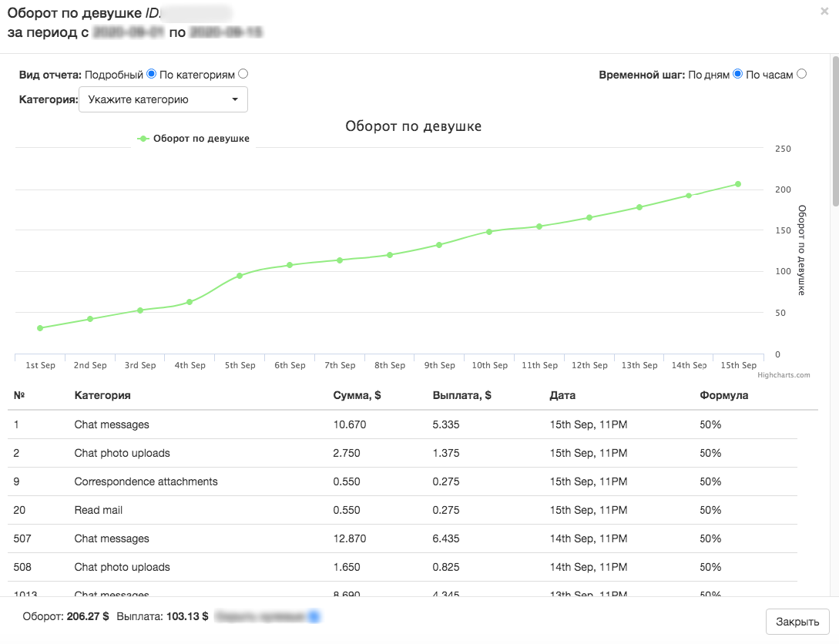Click the blurred blue toggle in footer
Image resolution: width=839 pixels, height=644 pixels.
click(314, 617)
